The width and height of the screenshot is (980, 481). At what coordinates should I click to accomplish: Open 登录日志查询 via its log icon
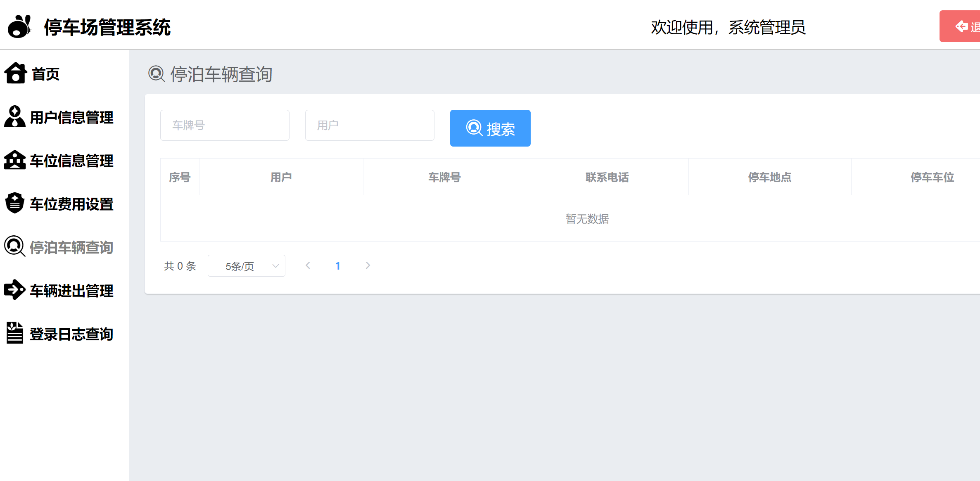coord(14,334)
